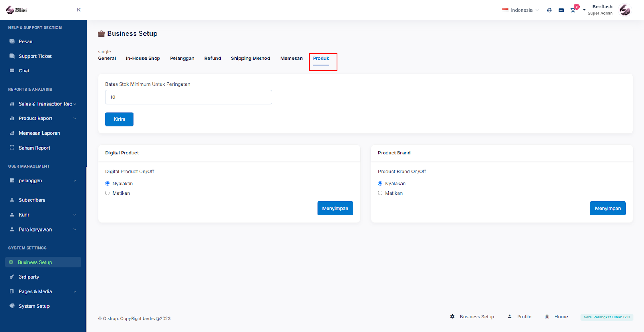Expand the Kurir menu chevron
Viewport: 644px width, 332px height.
pyautogui.click(x=75, y=215)
